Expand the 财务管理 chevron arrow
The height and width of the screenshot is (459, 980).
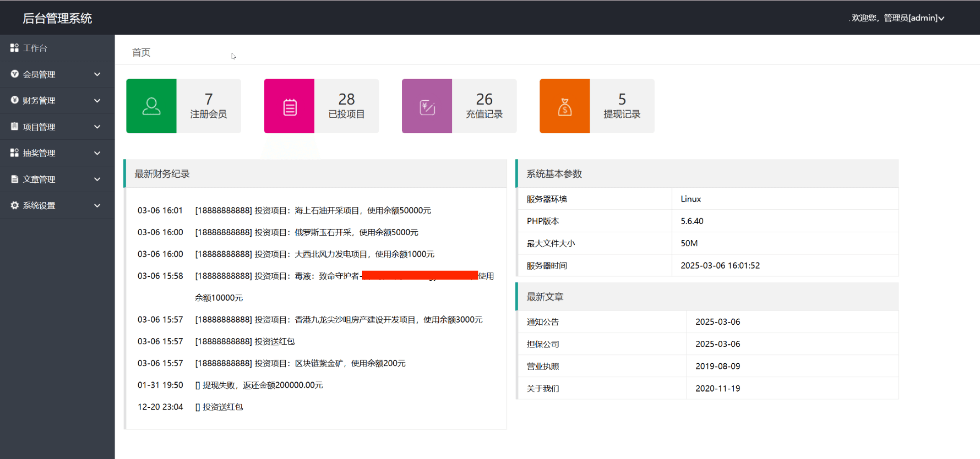[97, 100]
